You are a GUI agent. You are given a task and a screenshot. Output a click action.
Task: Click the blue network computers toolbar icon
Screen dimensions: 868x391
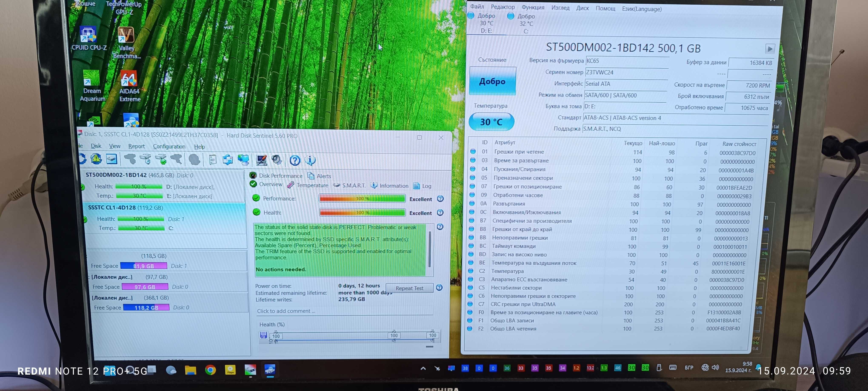pos(243,160)
